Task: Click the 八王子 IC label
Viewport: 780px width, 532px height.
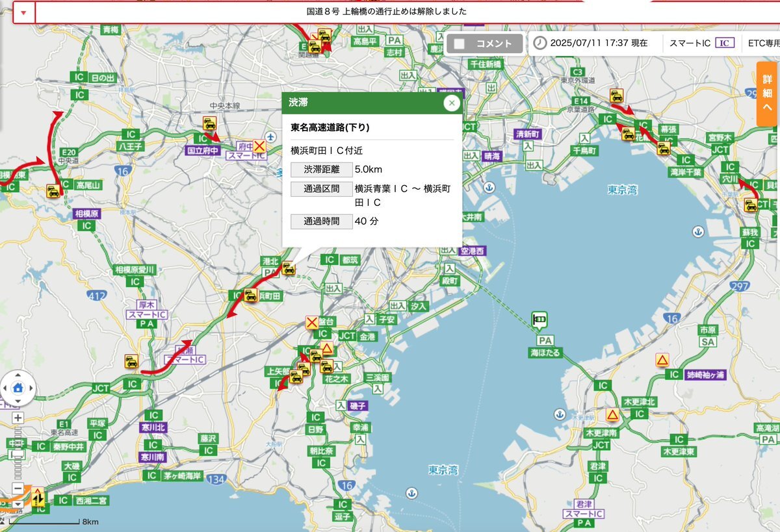Action: (x=130, y=147)
